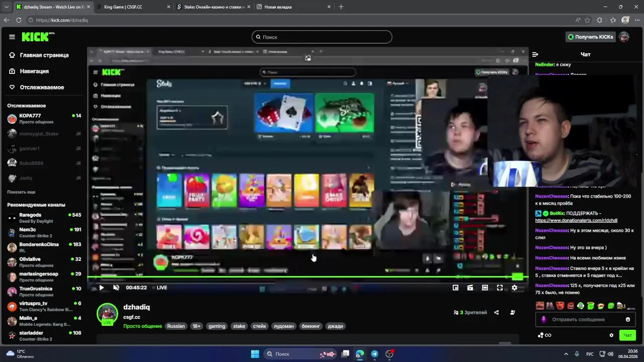Viewport: 644px width, 362px height.
Task: Open player settings gear
Action: pos(514,288)
